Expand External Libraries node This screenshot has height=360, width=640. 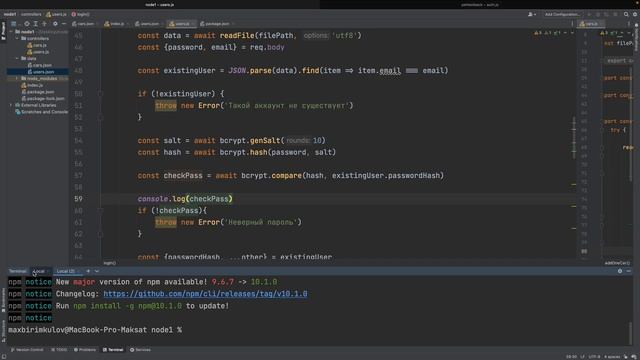coord(11,105)
